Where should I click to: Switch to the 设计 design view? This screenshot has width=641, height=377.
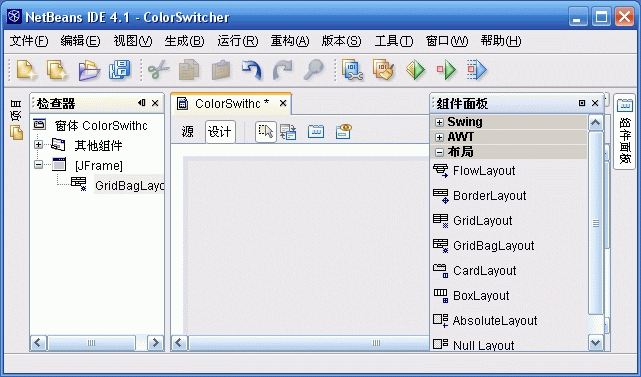click(220, 132)
